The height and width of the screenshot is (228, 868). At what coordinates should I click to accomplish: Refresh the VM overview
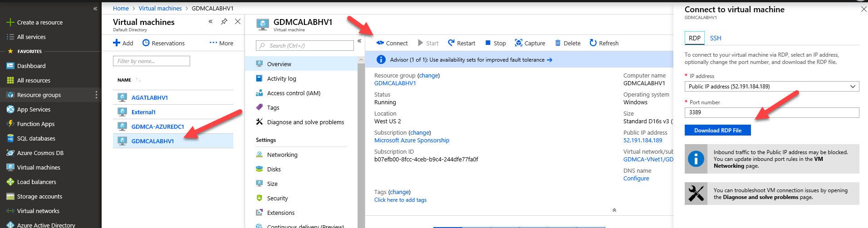coord(604,43)
